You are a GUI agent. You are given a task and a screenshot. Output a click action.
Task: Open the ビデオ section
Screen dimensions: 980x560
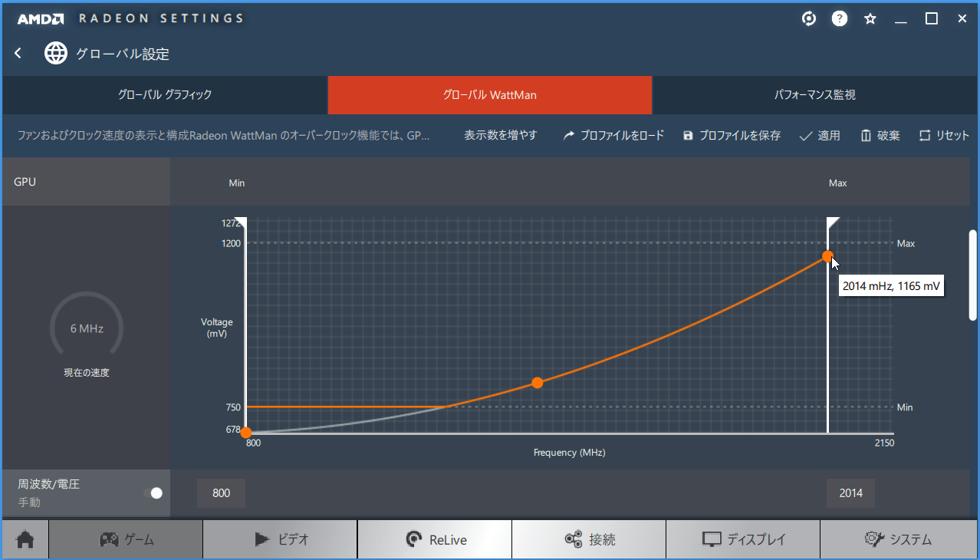(281, 539)
